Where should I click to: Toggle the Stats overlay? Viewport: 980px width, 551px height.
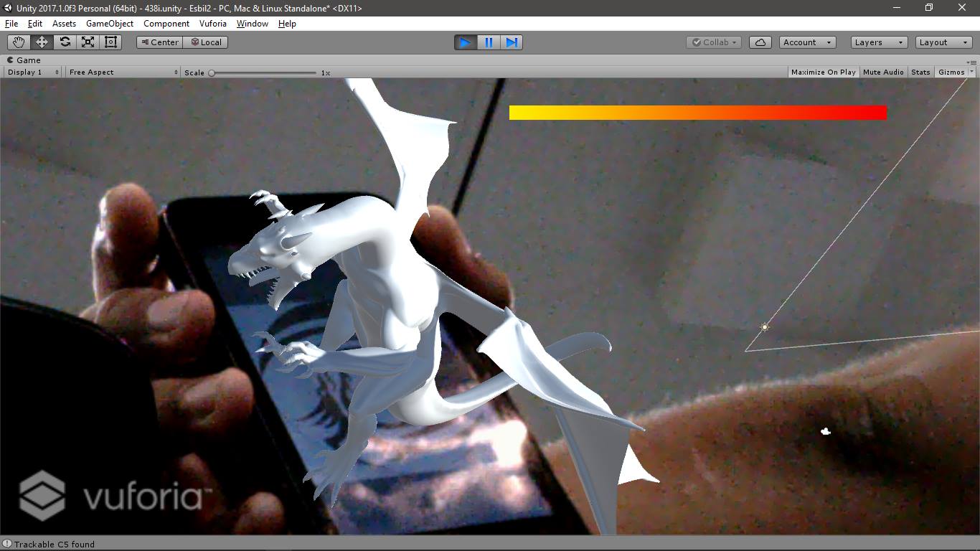point(920,72)
